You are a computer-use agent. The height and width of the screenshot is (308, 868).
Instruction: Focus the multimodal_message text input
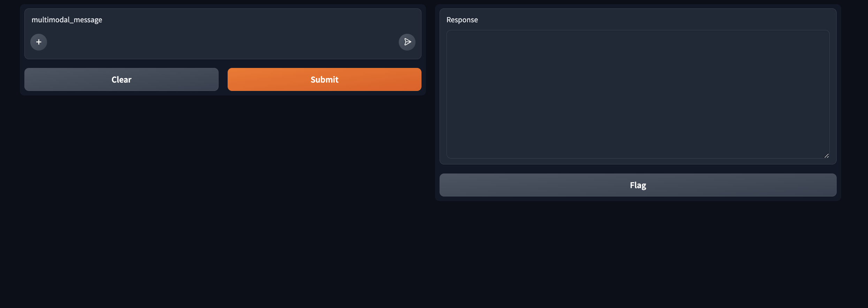click(x=222, y=42)
